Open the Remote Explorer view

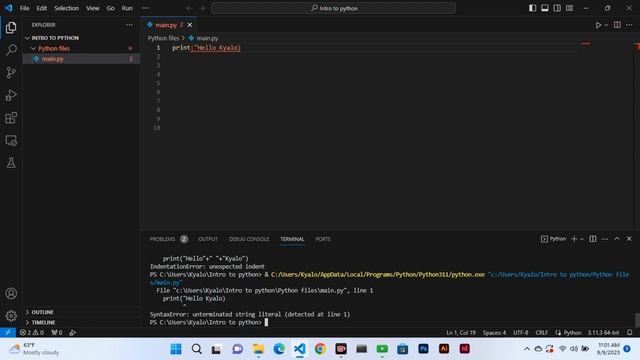(11, 140)
